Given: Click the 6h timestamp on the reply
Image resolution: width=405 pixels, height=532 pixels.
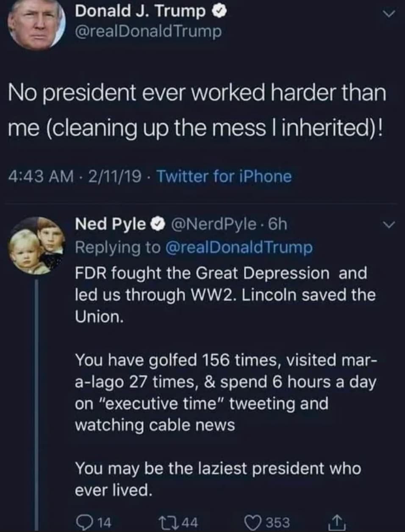Looking at the screenshot, I should click(x=277, y=224).
